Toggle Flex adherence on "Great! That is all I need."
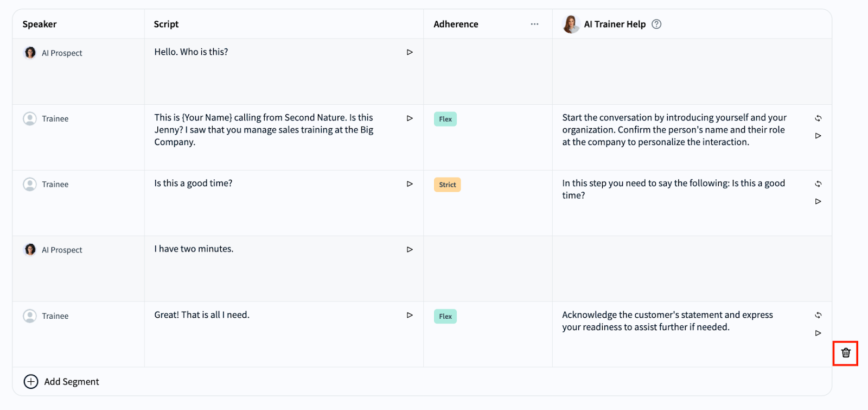Screen dimensions: 868x410 tap(445, 317)
